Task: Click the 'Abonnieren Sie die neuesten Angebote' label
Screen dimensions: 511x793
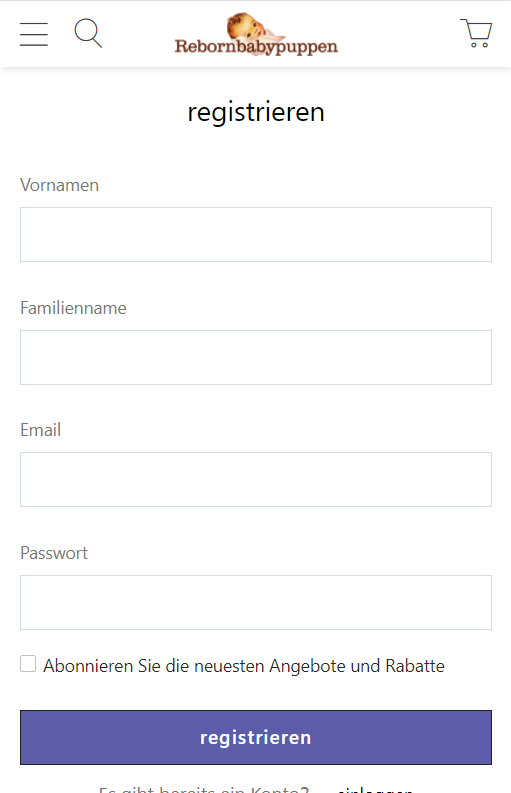Action: [x=244, y=666]
